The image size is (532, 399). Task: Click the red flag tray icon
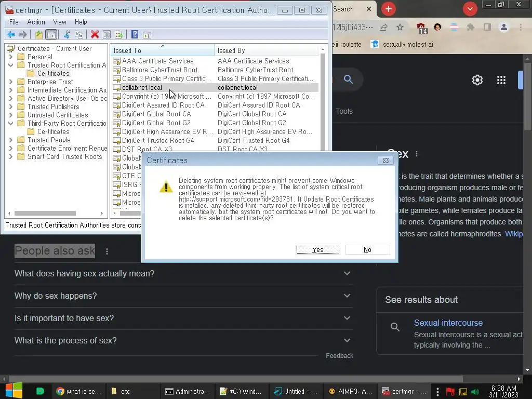click(x=450, y=392)
